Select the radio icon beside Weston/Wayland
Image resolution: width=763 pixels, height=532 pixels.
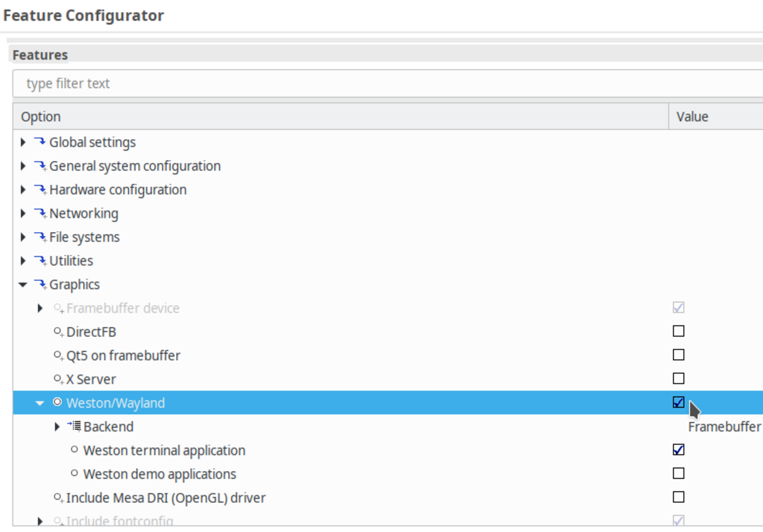(x=56, y=403)
